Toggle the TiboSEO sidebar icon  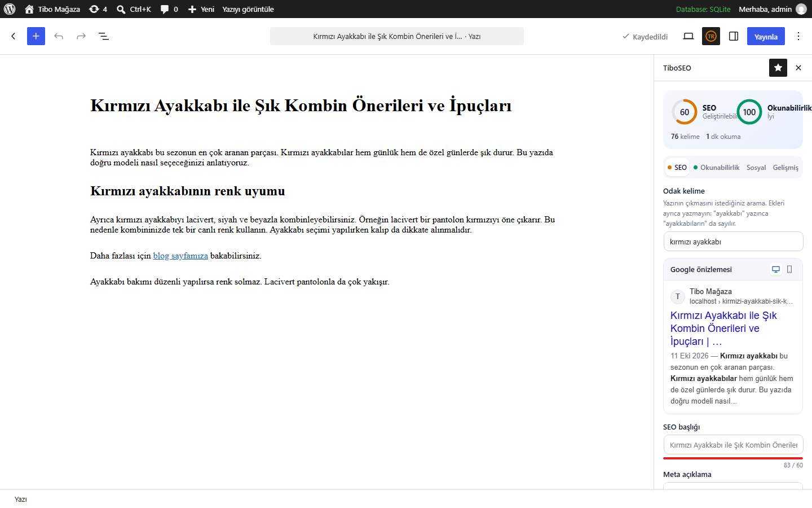click(x=711, y=36)
